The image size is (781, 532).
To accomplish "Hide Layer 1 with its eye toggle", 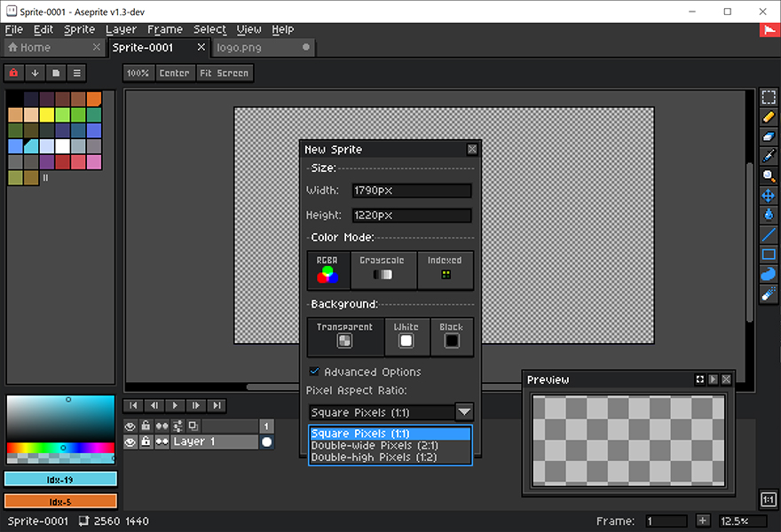I will click(132, 441).
